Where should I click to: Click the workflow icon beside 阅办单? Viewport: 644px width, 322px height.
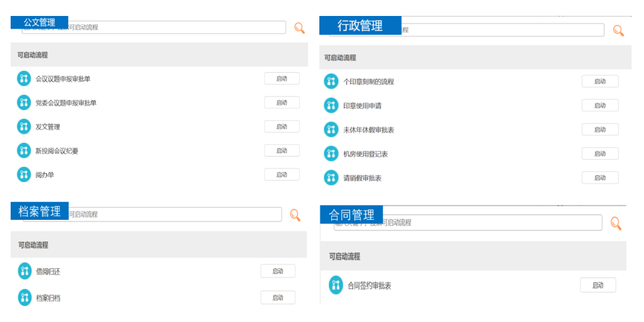point(24,174)
